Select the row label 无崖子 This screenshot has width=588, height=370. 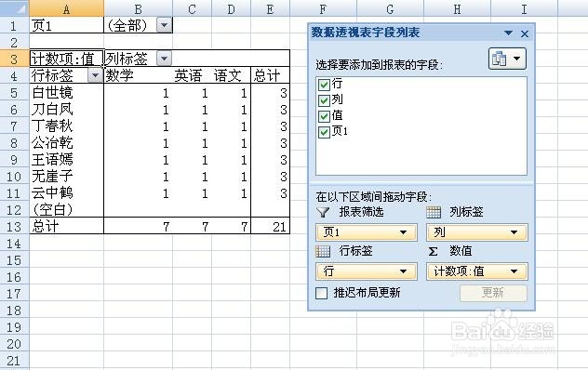(66, 177)
